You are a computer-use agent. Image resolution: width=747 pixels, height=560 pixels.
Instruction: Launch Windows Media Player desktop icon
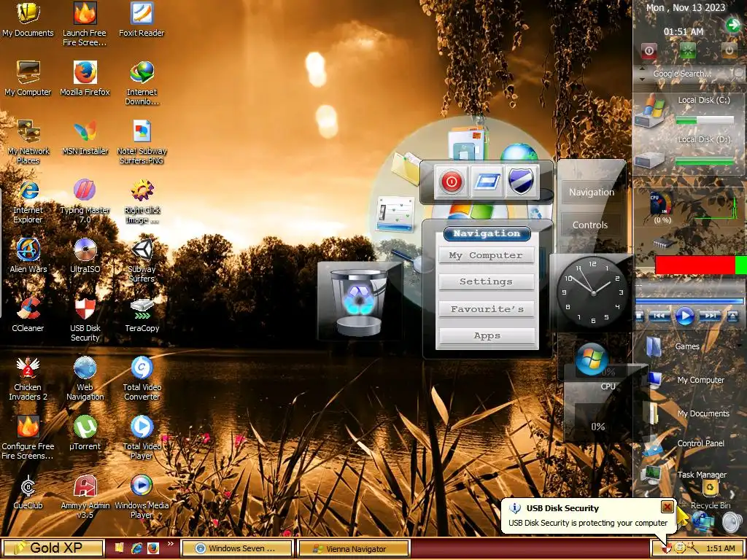point(142,497)
